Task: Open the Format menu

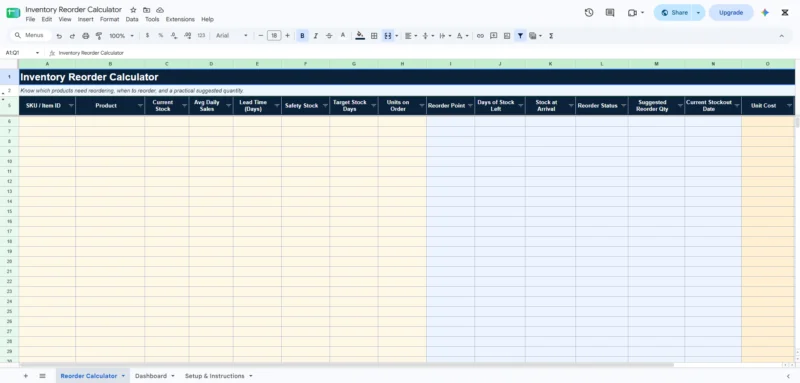Action: pos(109,19)
